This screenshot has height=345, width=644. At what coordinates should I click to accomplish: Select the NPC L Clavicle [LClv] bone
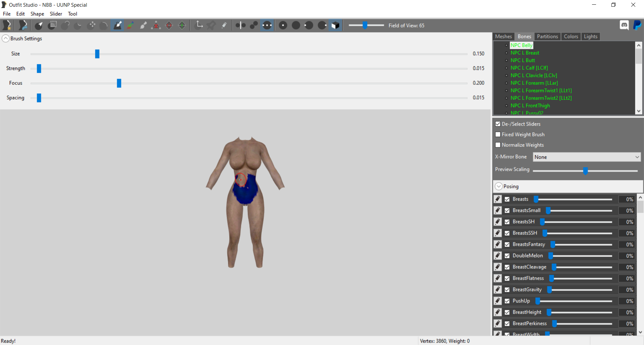click(x=534, y=75)
